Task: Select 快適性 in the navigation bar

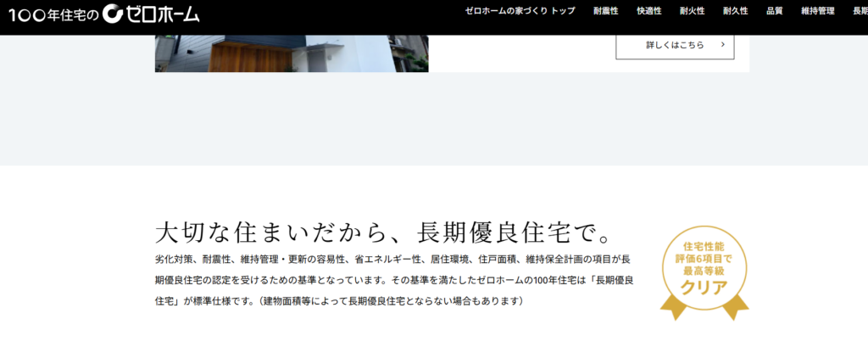Action: (648, 11)
